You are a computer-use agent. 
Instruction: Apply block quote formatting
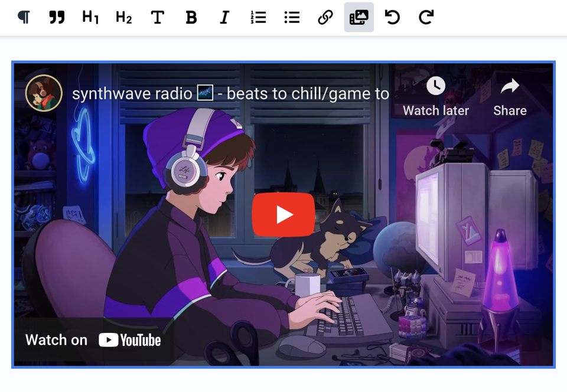click(57, 17)
